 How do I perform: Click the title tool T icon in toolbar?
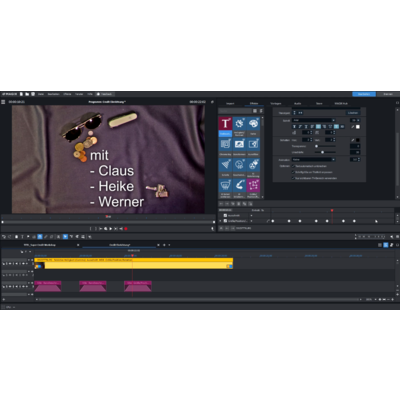click(22, 237)
